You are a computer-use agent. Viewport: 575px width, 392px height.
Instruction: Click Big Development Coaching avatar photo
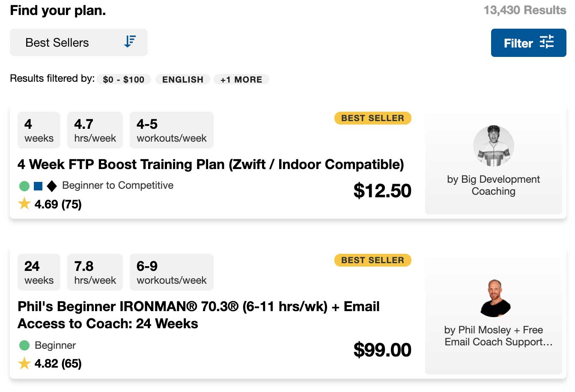(493, 146)
